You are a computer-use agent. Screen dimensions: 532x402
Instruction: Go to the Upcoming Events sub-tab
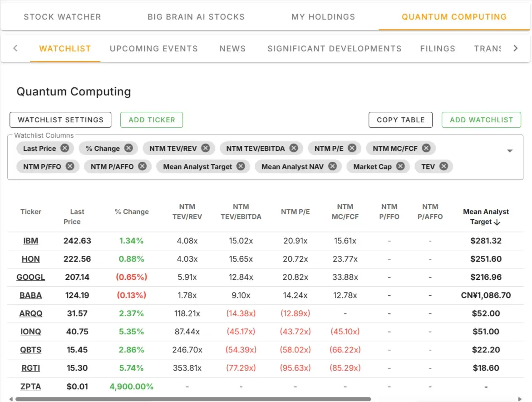coord(154,49)
